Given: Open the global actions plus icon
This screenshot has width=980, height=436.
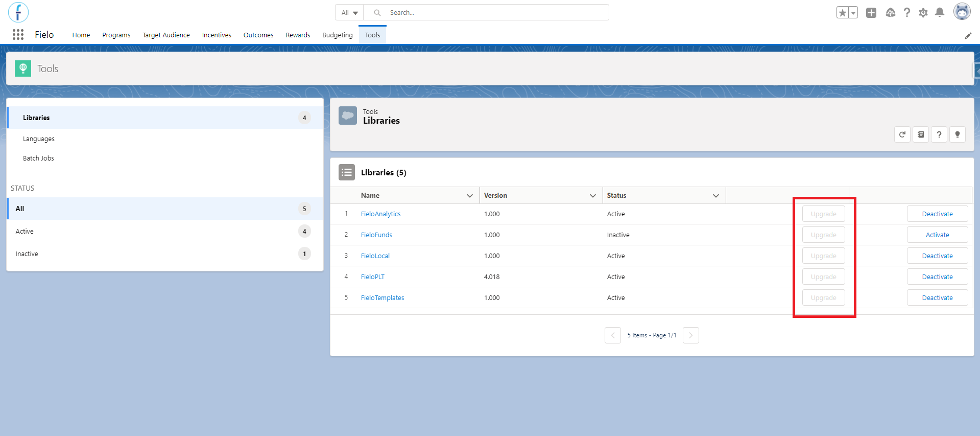Looking at the screenshot, I should coord(871,13).
